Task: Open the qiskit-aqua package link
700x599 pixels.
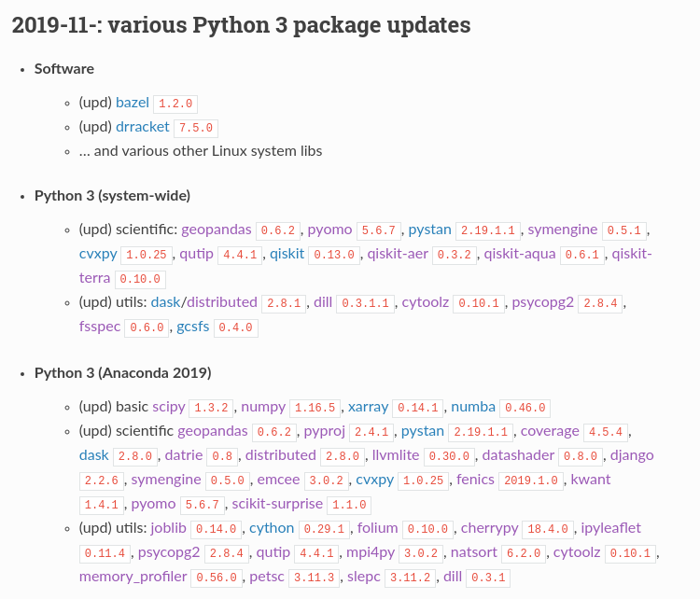Action: (x=520, y=254)
